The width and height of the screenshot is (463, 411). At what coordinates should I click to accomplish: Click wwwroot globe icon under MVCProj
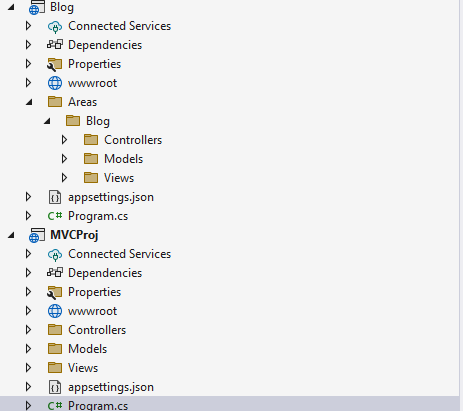[x=55, y=311]
